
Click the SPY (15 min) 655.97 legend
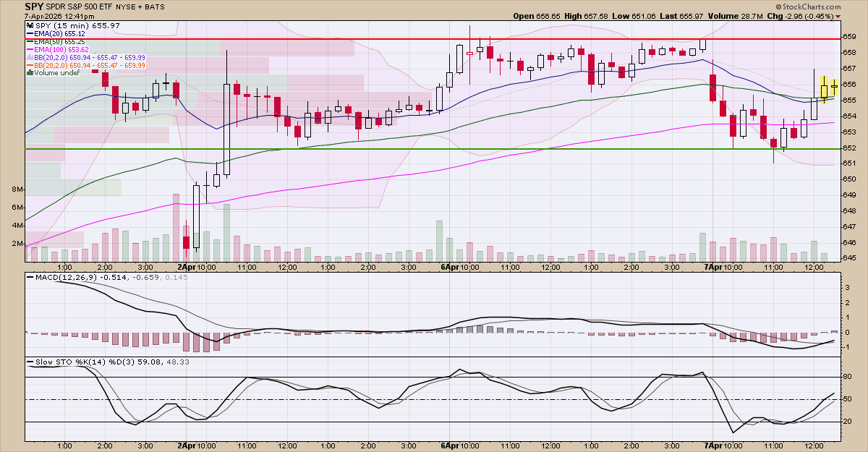(77, 25)
